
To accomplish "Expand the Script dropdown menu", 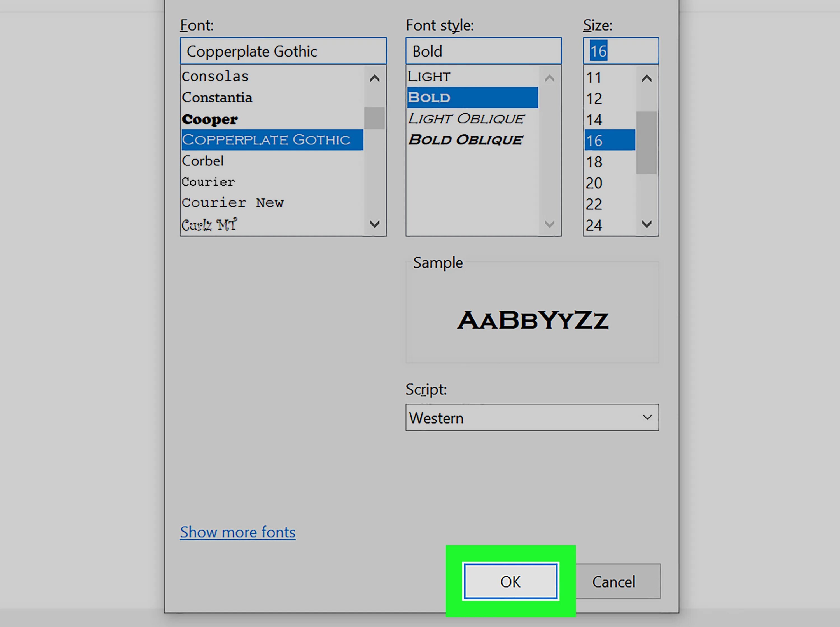I will (647, 418).
